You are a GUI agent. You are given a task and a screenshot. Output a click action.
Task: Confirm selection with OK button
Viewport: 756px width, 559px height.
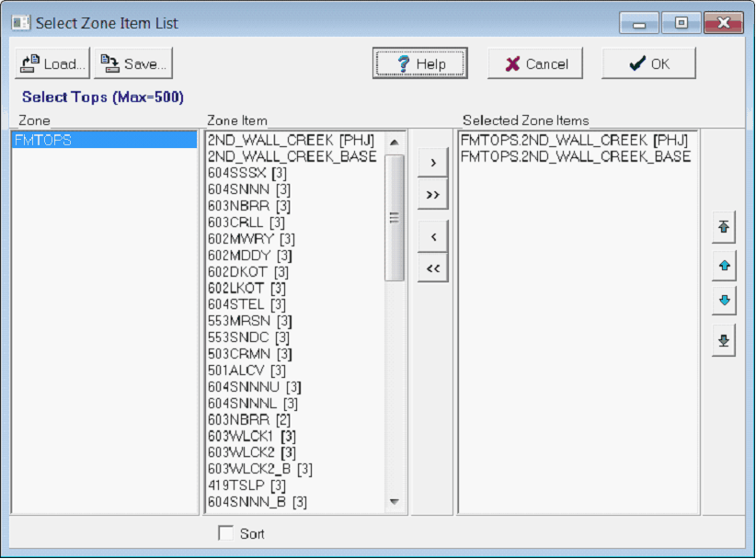click(648, 63)
